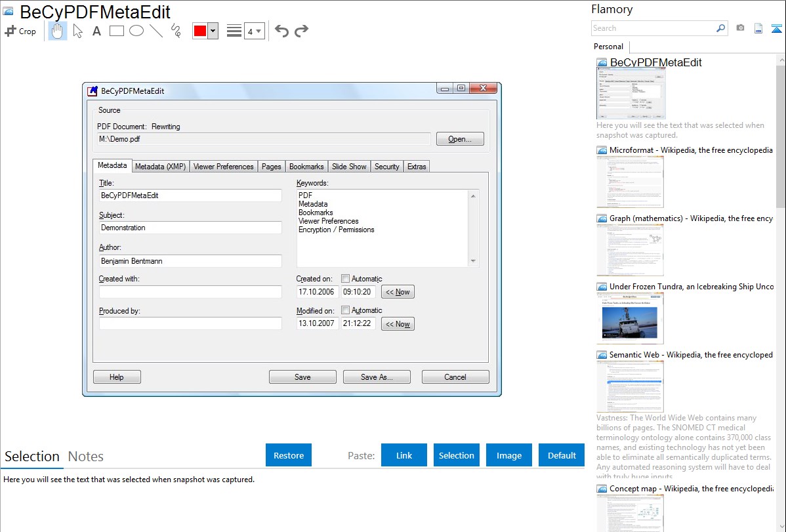Screen dimensions: 786x532
Task: Undo the last annotation
Action: (281, 31)
